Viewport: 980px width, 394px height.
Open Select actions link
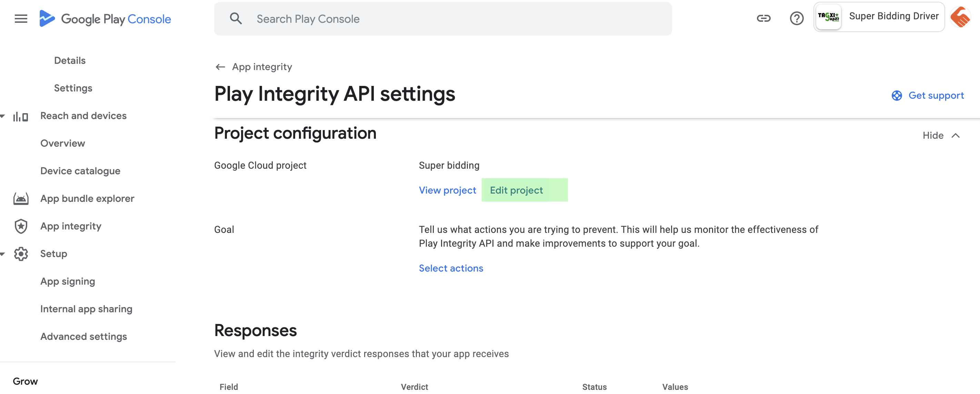tap(451, 268)
